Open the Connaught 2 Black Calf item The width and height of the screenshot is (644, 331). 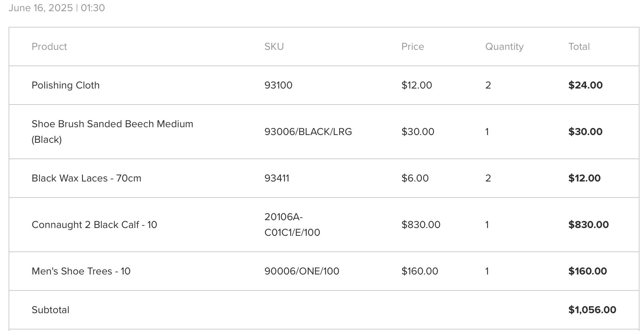tap(94, 225)
